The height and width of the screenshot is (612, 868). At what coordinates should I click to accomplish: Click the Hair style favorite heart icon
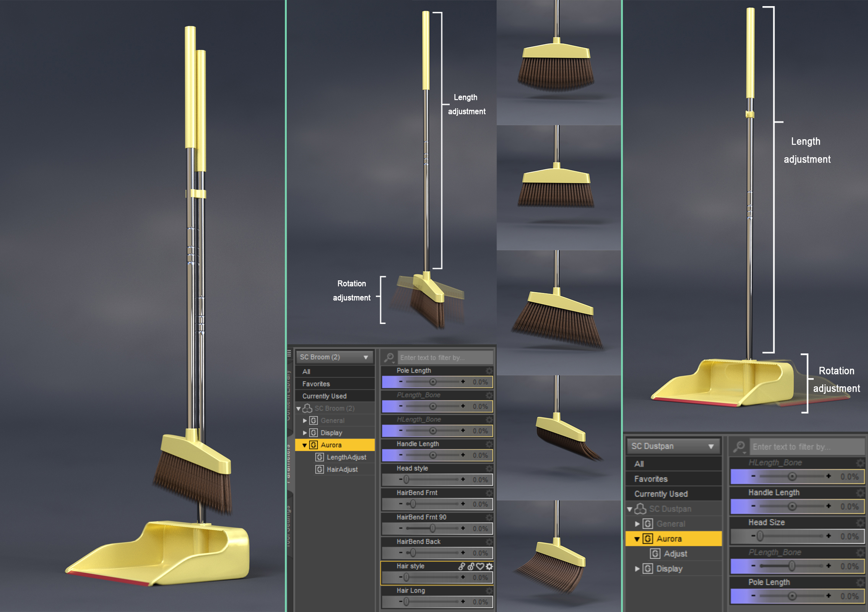480,566
